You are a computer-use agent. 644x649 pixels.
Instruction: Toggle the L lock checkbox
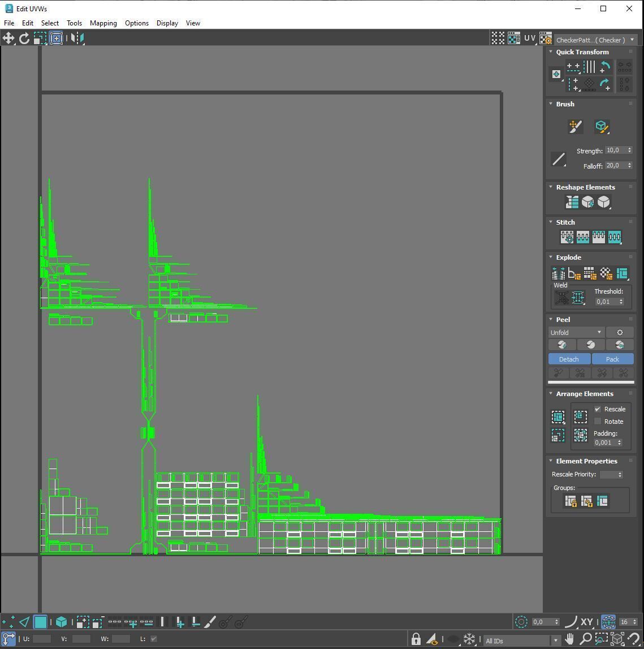(153, 639)
